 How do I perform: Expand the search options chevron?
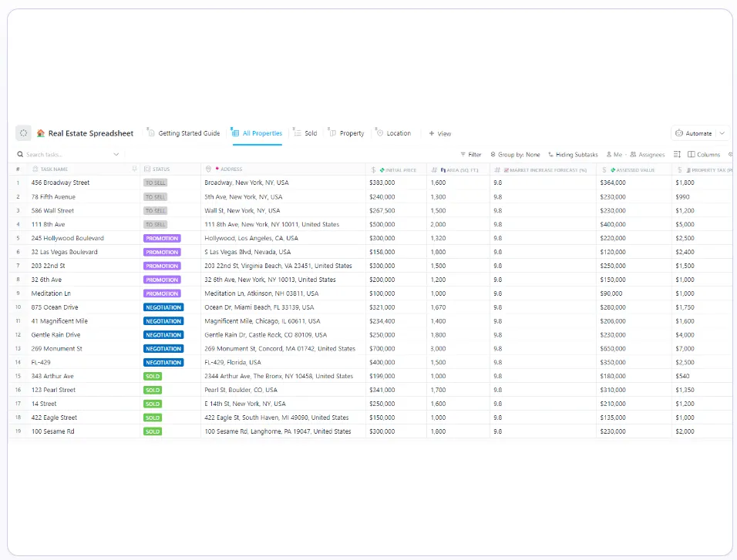(x=116, y=155)
